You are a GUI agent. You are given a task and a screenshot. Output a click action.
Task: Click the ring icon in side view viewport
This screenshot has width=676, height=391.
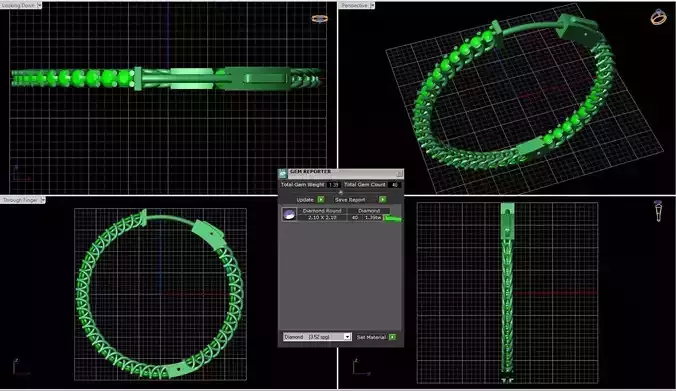click(658, 211)
